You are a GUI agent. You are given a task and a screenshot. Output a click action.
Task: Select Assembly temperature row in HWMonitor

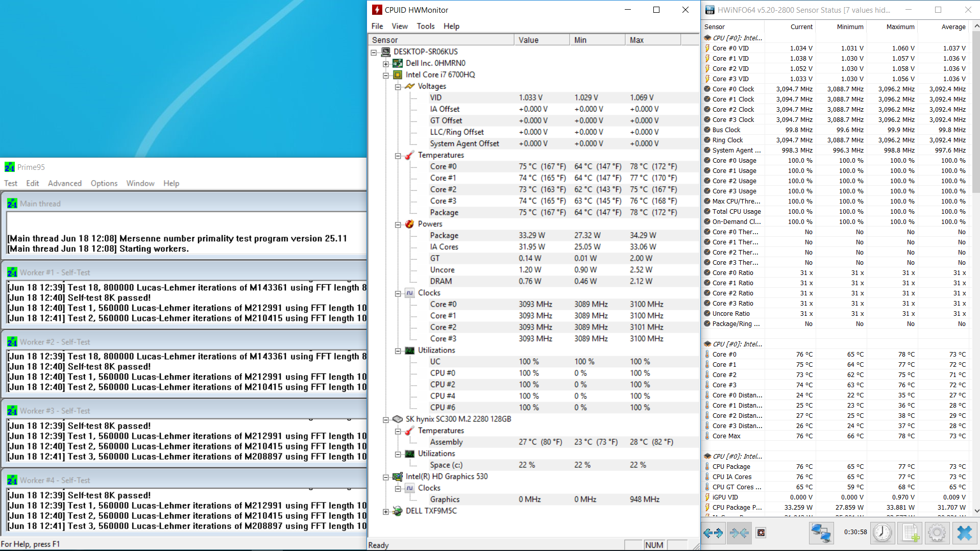point(533,442)
